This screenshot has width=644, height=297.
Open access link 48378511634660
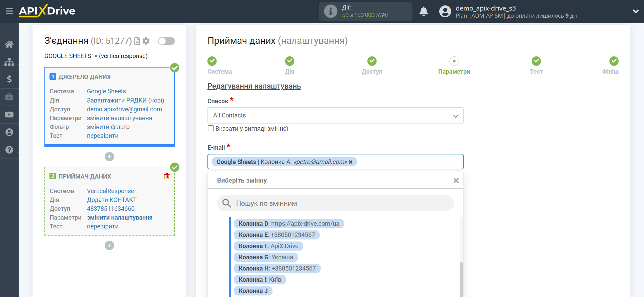[x=110, y=209]
